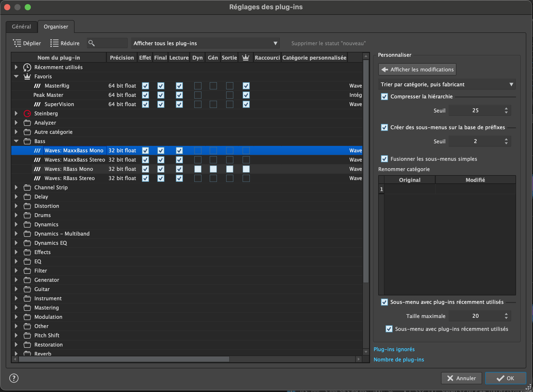Expand the Dynamics category

pyautogui.click(x=16, y=224)
